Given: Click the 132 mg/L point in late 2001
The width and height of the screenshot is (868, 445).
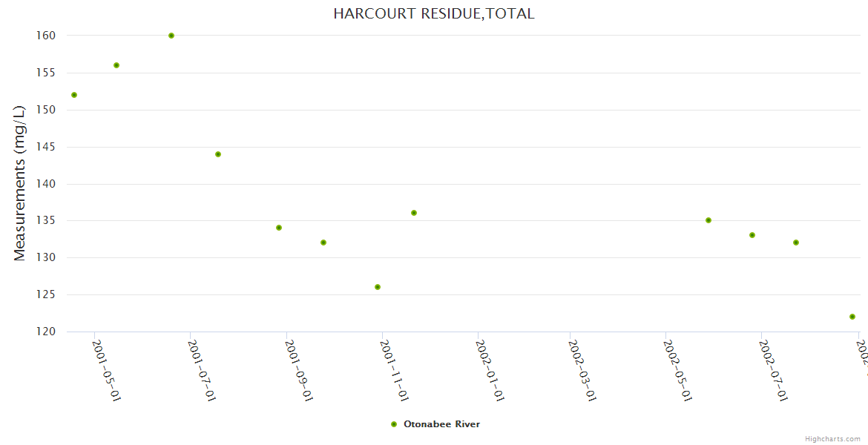Looking at the screenshot, I should point(323,243).
